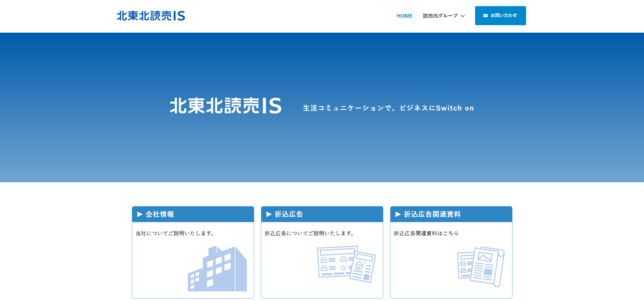Image resolution: width=644 pixels, height=301 pixels.
Task: Click text 折込広告についてご説明いたします。
Action: coord(310,233)
